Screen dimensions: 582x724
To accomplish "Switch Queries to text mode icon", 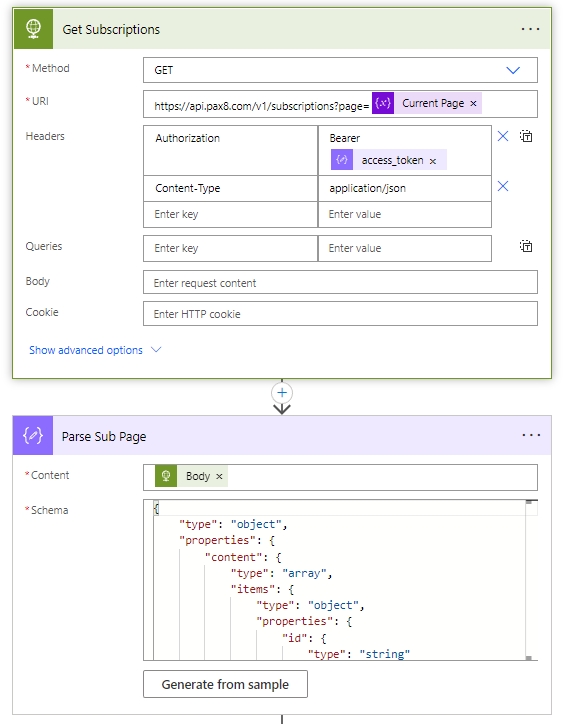I will pos(526,246).
